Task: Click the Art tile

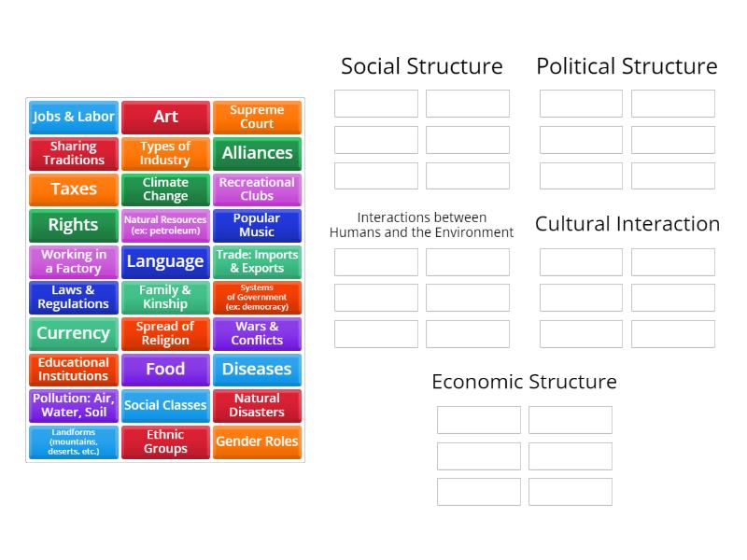Action: click(x=165, y=117)
